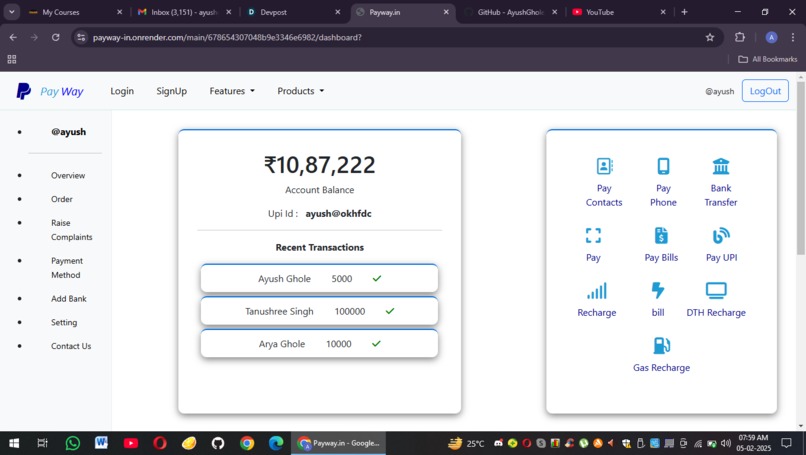Expand the Products dropdown

(301, 91)
